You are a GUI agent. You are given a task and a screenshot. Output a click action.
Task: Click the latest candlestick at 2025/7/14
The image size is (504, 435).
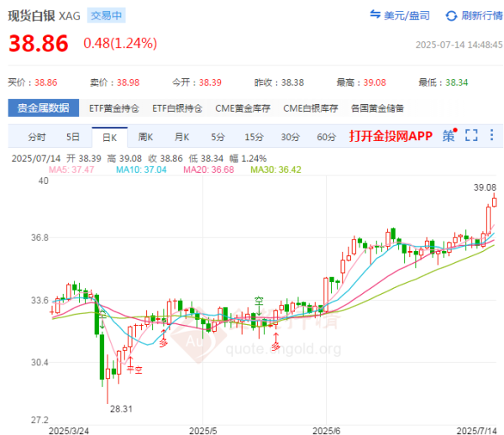click(495, 202)
